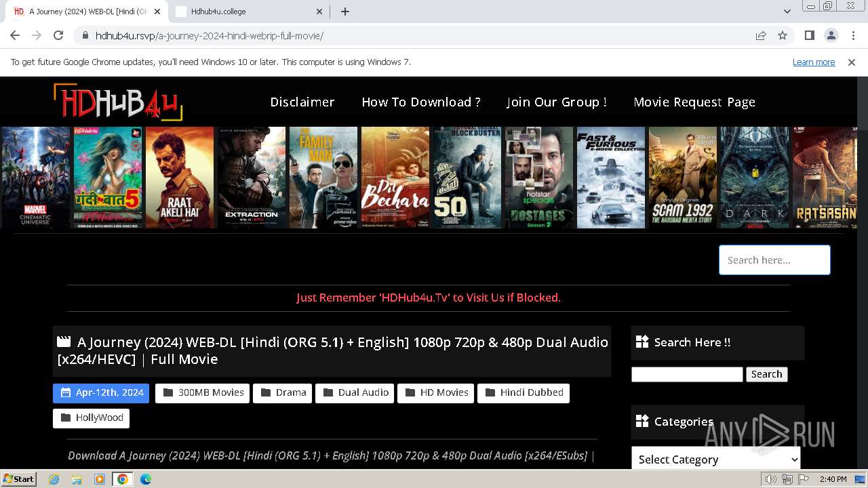Go back to the previous page
The image size is (868, 488).
click(15, 35)
